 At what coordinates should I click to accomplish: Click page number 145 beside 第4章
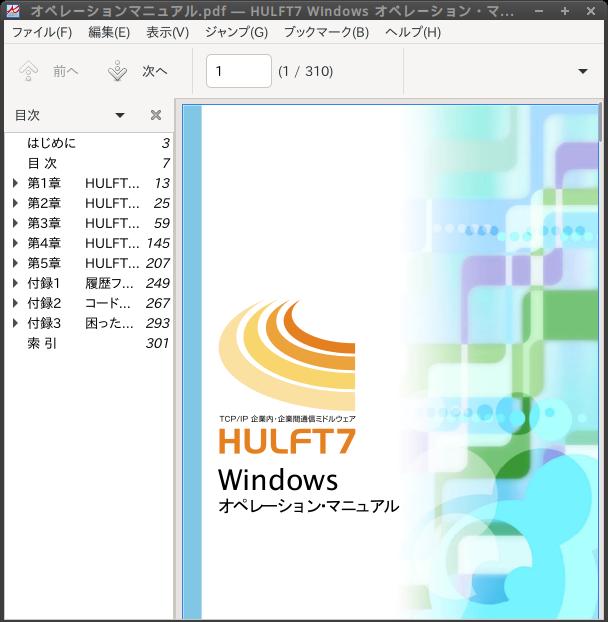tap(158, 243)
